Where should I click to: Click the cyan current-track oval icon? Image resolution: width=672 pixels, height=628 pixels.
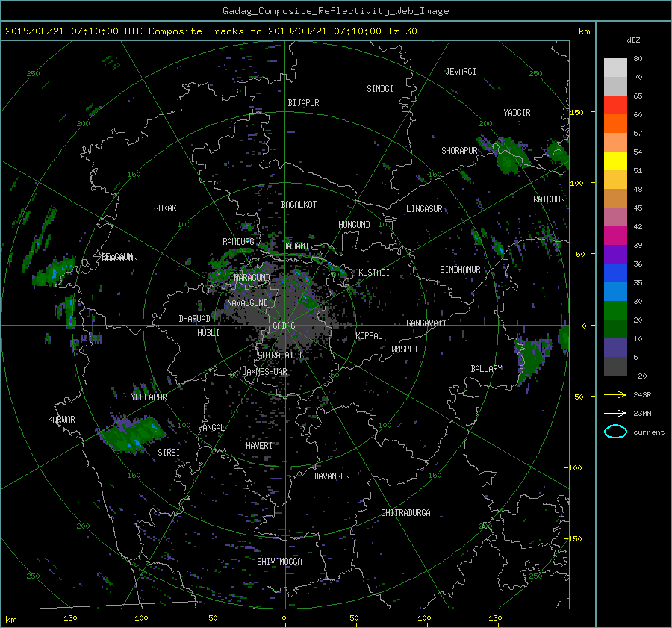point(615,432)
